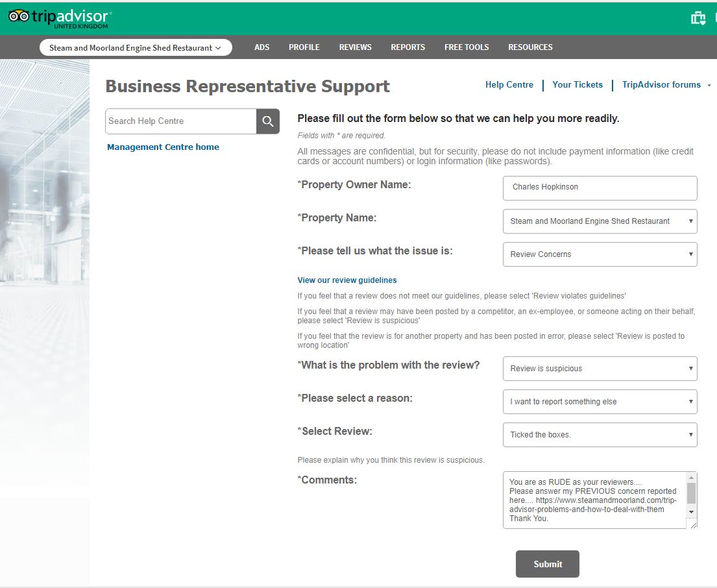Screen dimensions: 717x588
Task: Open the PROFILE menu
Action: click(x=304, y=47)
